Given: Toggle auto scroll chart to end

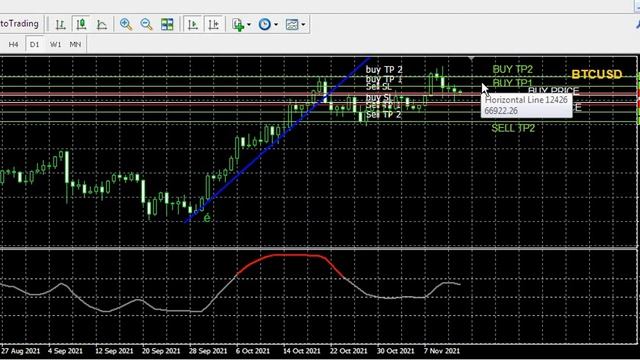Looking at the screenshot, I should coord(193,24).
